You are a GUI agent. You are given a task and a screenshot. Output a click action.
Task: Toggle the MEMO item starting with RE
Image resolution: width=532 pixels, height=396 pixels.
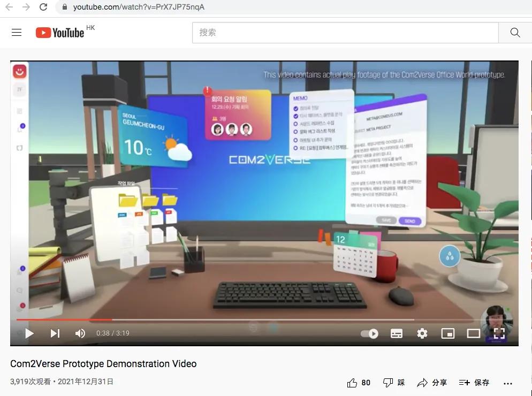pos(321,148)
